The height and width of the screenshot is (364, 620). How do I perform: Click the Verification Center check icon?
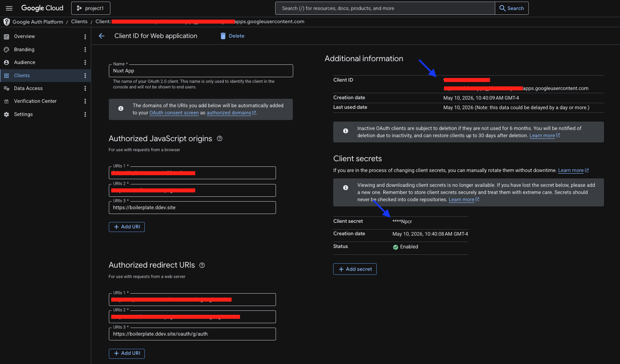[6, 102]
